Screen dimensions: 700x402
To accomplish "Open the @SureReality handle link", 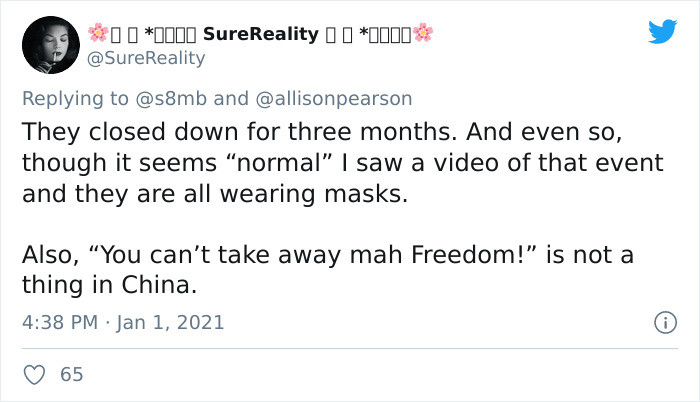I will [x=147, y=58].
